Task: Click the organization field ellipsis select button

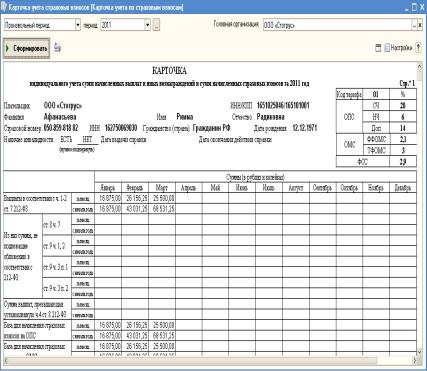Action: 415,25
